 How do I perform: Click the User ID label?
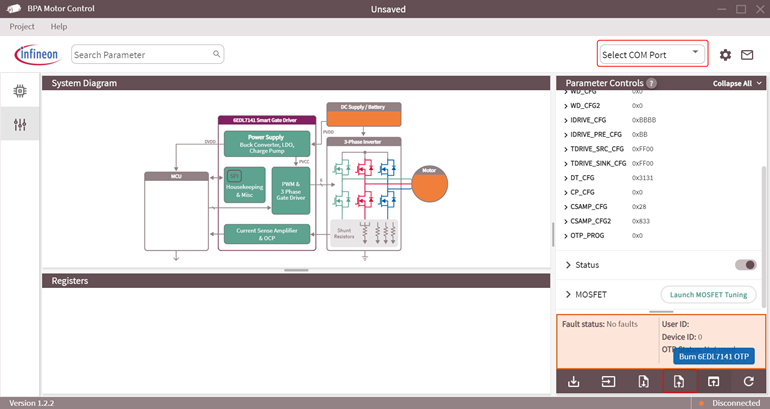675,324
